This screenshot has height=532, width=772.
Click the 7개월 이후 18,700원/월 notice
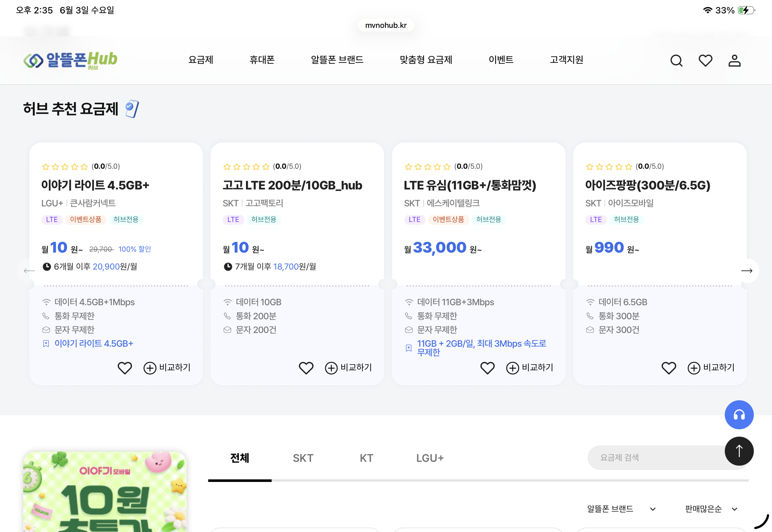(x=270, y=267)
